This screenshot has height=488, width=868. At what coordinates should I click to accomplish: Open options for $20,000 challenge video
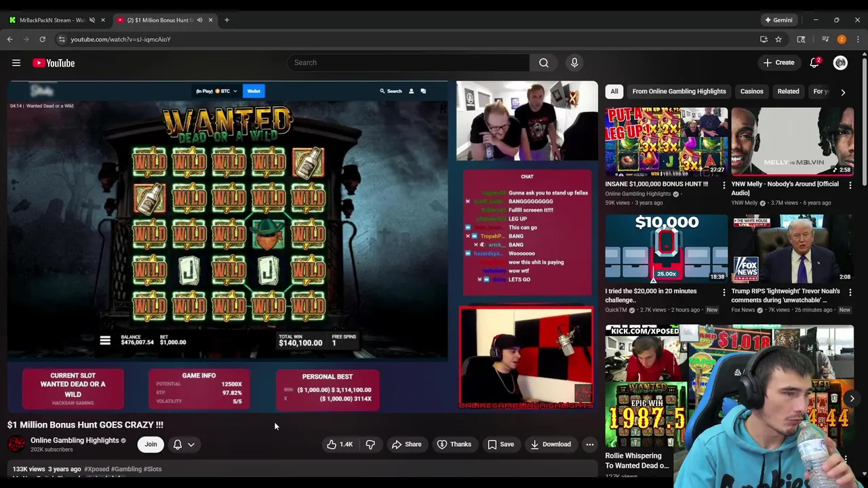click(x=724, y=291)
